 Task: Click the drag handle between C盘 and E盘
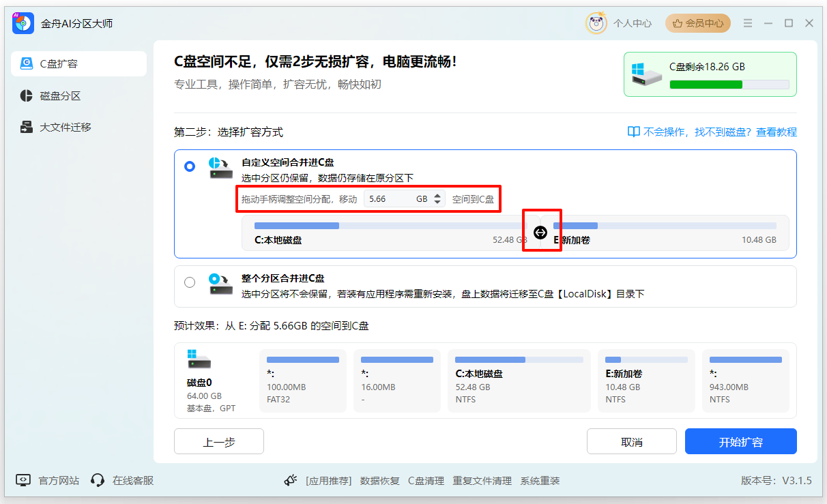[x=541, y=233]
